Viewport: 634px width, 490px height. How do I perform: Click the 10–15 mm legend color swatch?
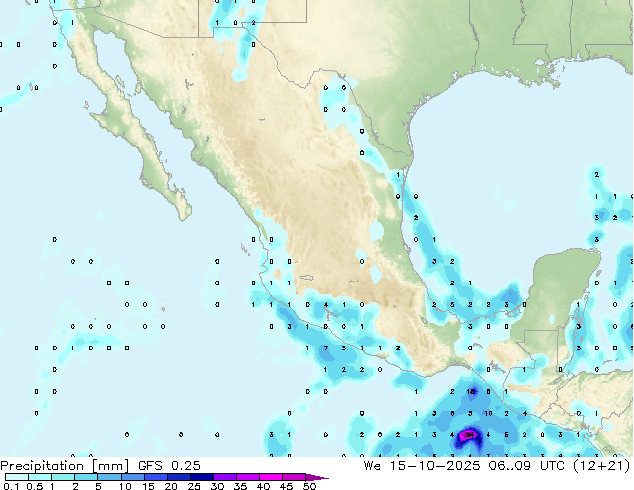(132, 477)
